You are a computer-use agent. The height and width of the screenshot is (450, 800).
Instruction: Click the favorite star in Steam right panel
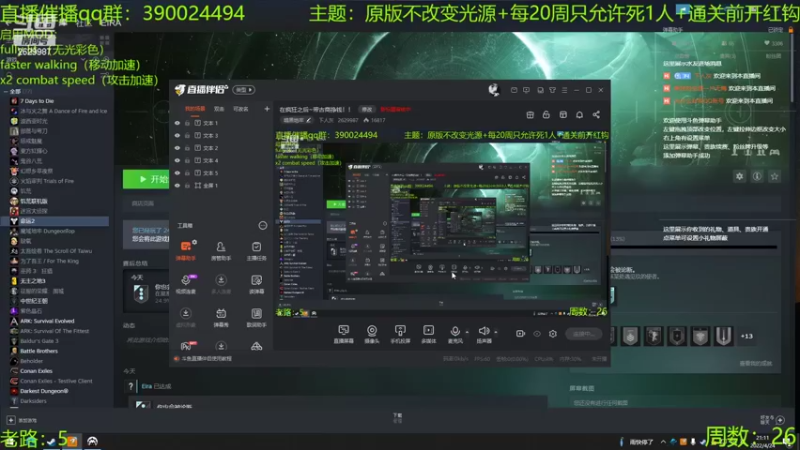tap(774, 177)
